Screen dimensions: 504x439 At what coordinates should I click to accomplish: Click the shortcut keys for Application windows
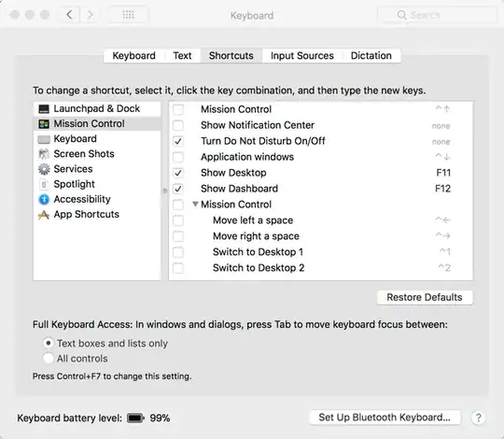click(x=442, y=157)
